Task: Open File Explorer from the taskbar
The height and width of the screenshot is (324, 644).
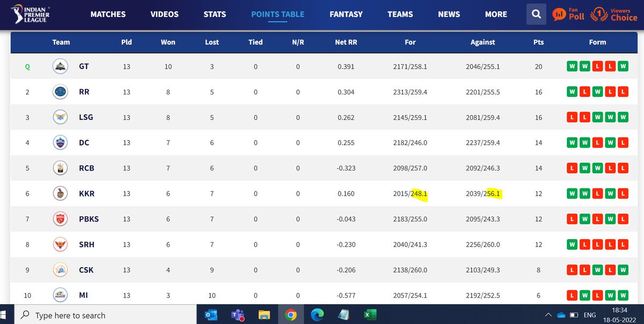Action: click(x=264, y=315)
